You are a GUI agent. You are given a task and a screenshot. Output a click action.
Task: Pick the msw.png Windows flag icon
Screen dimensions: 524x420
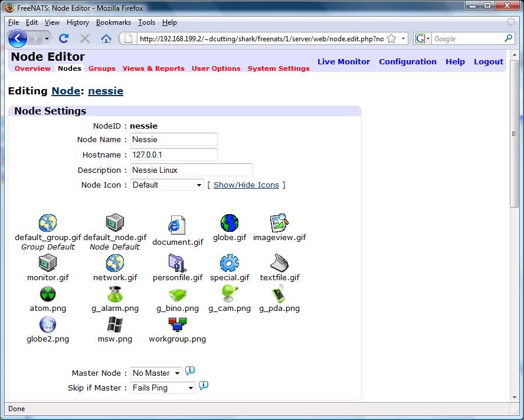tap(115, 324)
